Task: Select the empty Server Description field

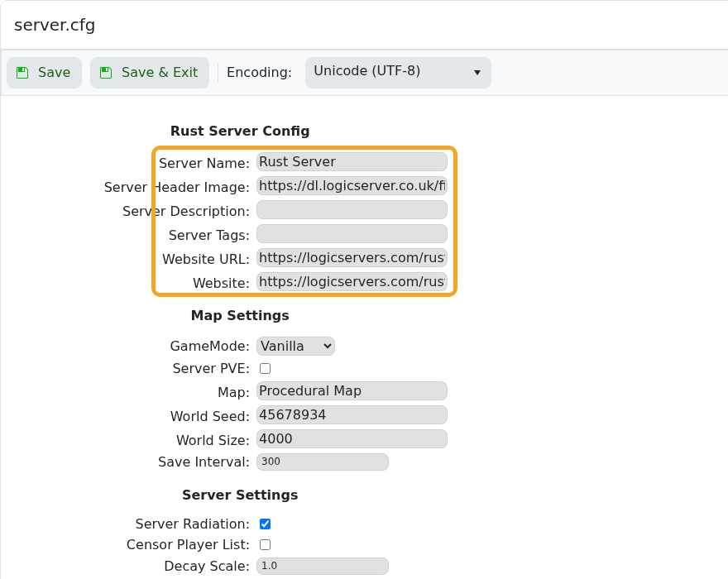Action: pyautogui.click(x=352, y=210)
